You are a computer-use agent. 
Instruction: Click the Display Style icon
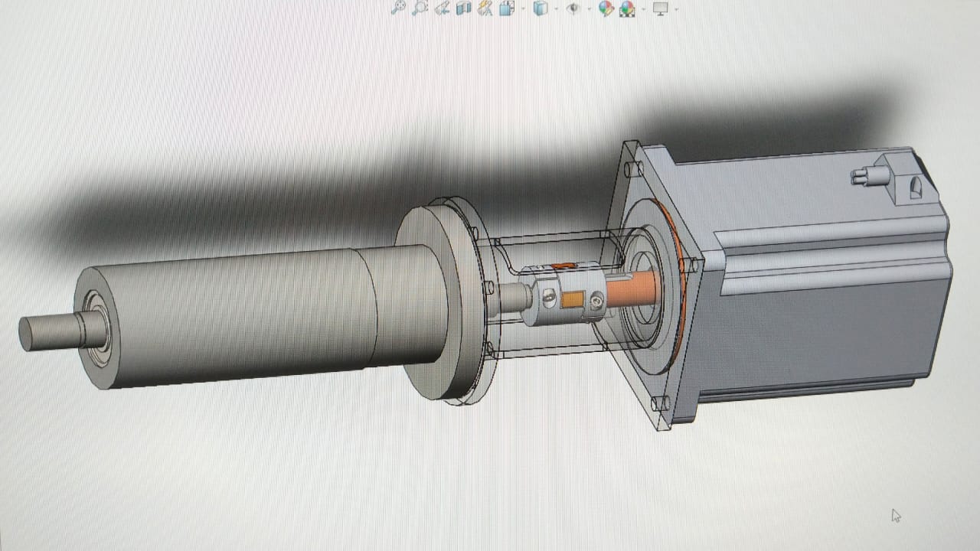click(541, 8)
